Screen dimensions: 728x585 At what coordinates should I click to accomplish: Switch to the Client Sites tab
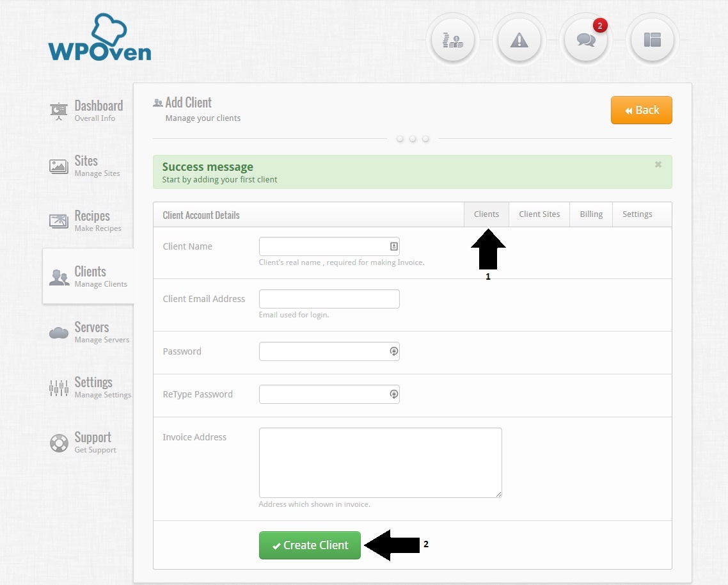(539, 214)
